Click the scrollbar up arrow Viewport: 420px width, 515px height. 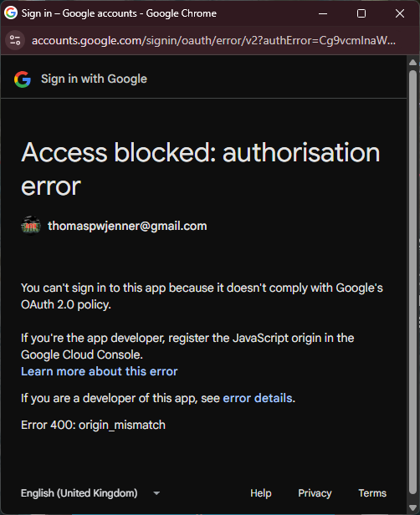(412, 63)
